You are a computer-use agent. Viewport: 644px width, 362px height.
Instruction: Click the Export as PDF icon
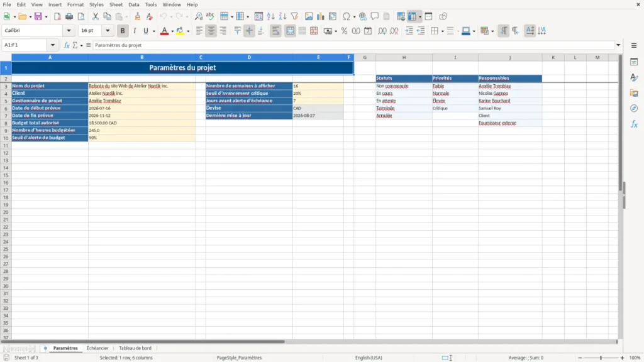(57, 16)
